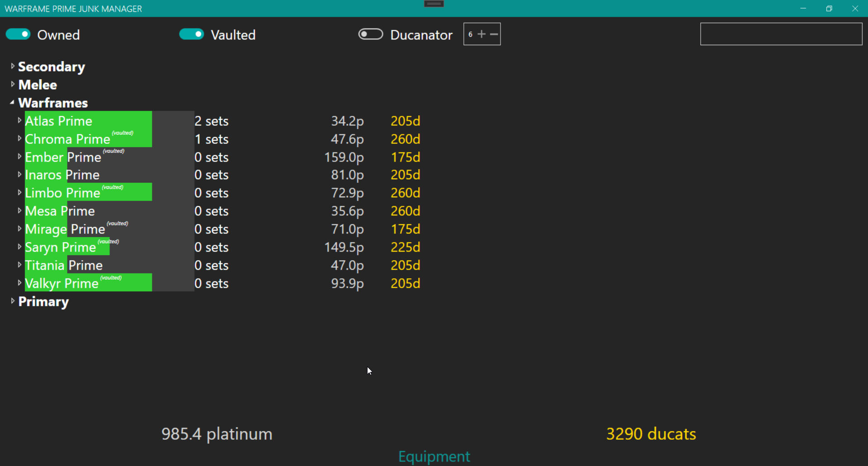Expand Mesa Prime parts
This screenshot has width=868, height=466.
19,211
